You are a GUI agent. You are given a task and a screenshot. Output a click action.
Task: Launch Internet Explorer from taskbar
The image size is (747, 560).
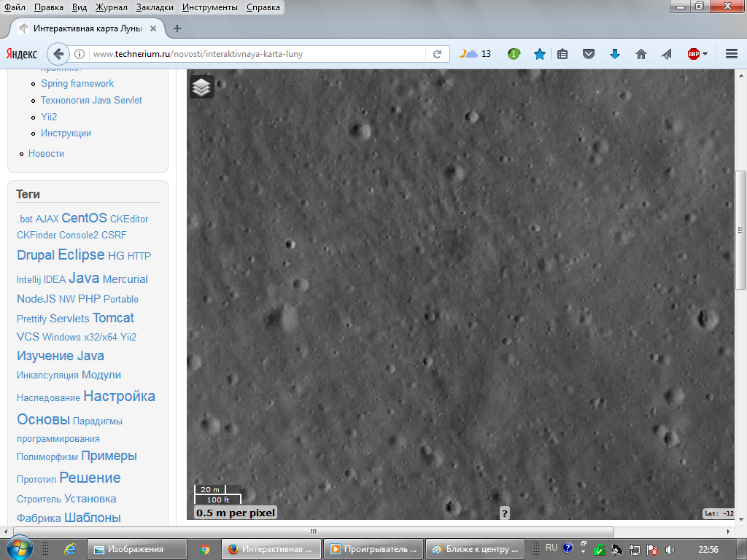coord(70,549)
